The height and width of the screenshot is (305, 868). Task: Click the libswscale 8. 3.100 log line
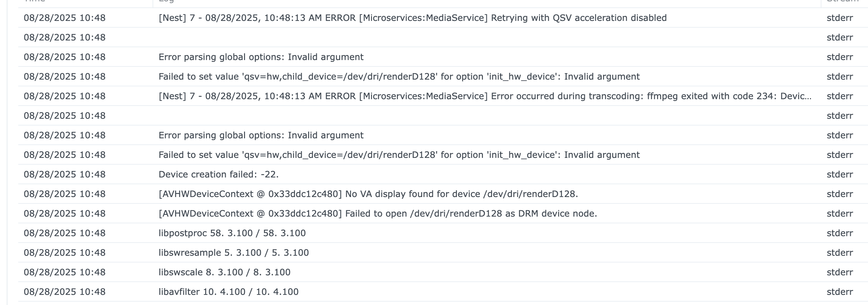pyautogui.click(x=224, y=272)
